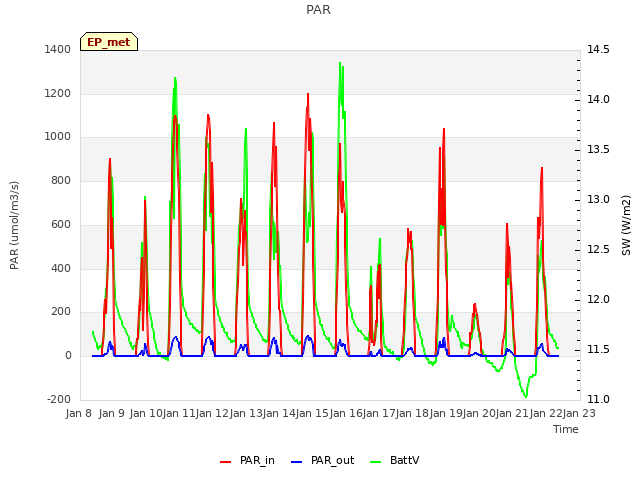The height and width of the screenshot is (480, 640).
Task: Click the green BattV legend swatch
Action: pyautogui.click(x=376, y=462)
